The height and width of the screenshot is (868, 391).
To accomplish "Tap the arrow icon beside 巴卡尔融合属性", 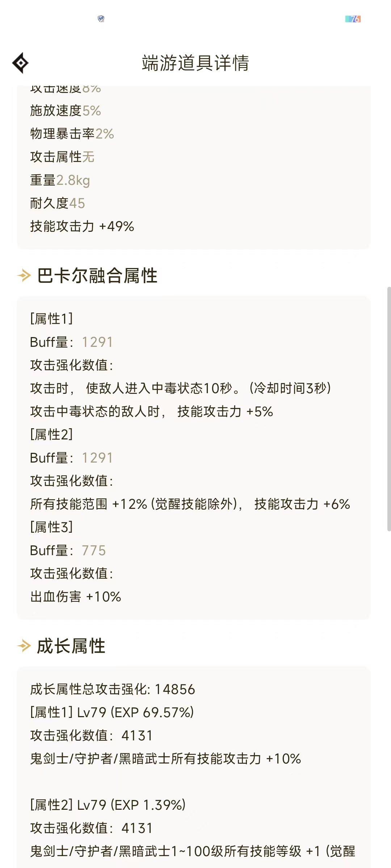I will click(24, 276).
